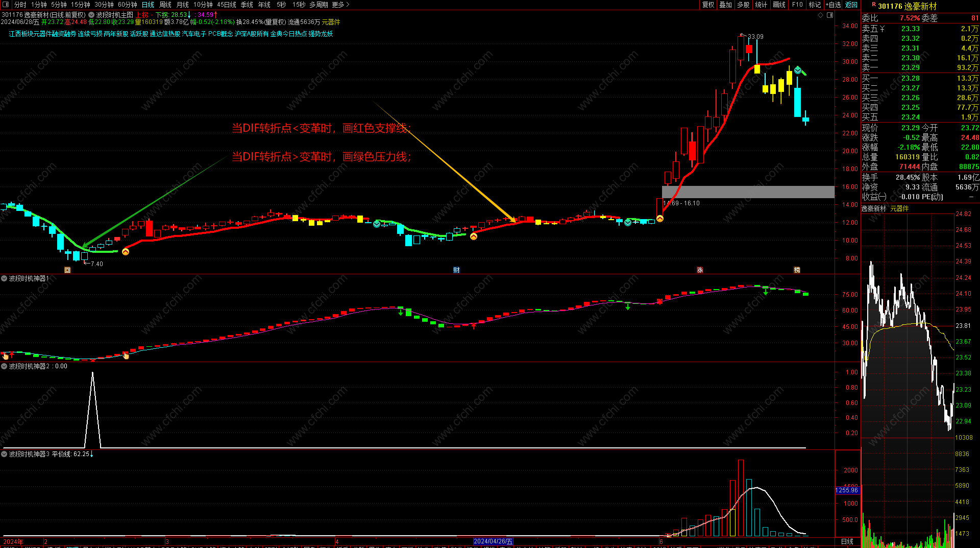The image size is (980, 548).
Task: Click 返回 to go back
Action: [851, 5]
